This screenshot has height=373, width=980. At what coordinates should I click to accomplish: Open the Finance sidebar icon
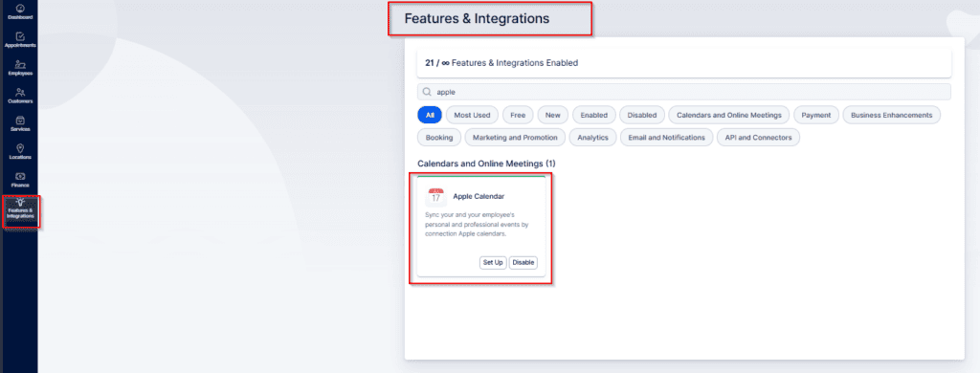pyautogui.click(x=20, y=180)
